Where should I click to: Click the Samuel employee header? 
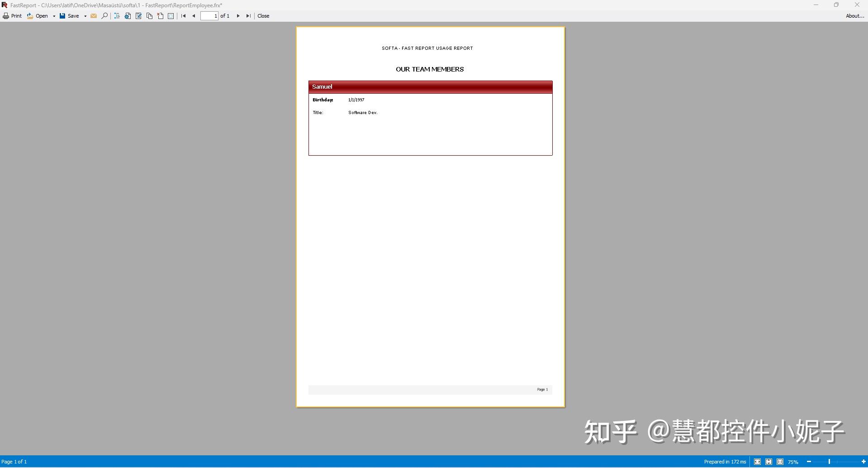[x=430, y=87]
